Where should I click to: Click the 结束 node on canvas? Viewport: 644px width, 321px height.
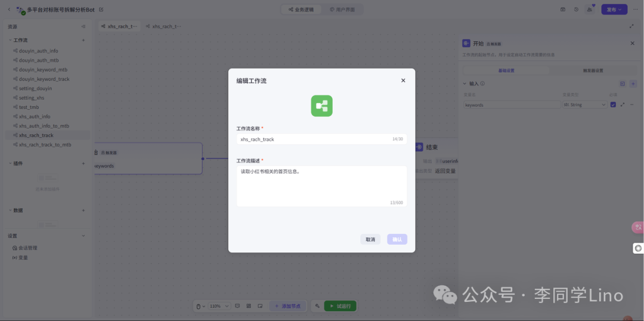point(436,158)
